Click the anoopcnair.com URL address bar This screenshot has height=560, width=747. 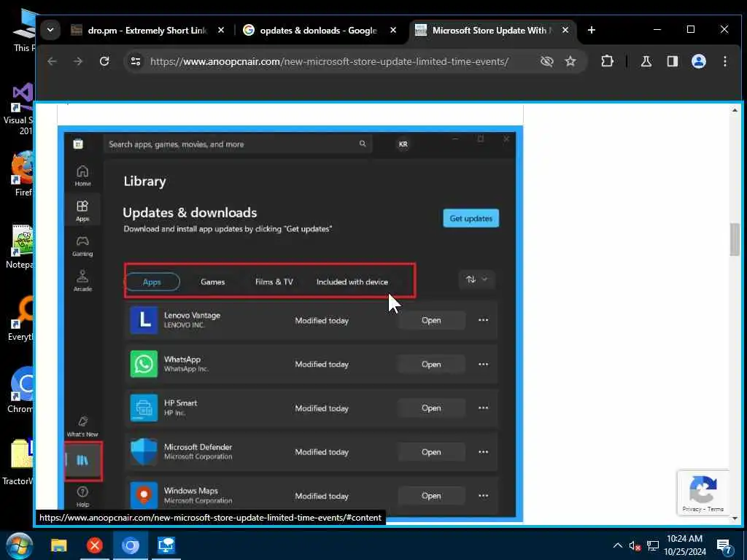[x=329, y=61]
